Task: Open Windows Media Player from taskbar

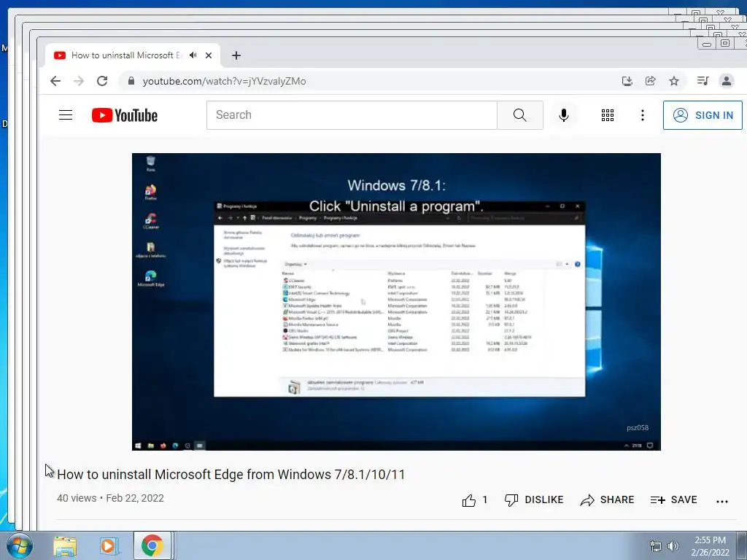Action: 108,546
